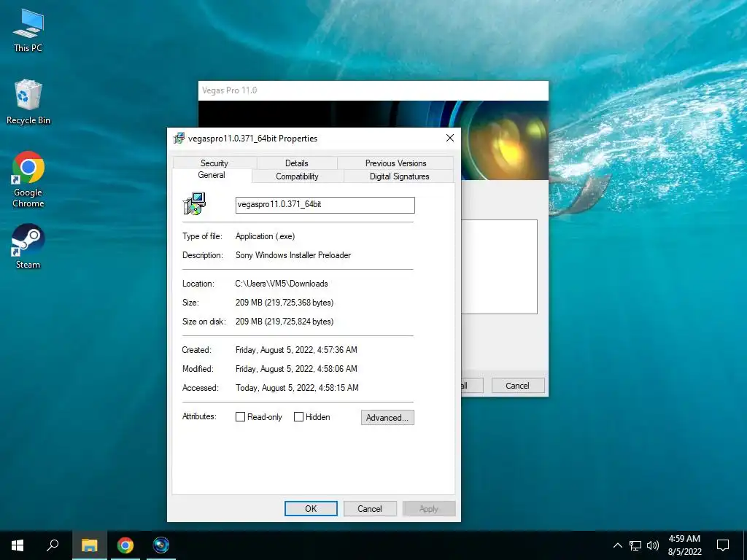Click the Properties title bar icon
The height and width of the screenshot is (560, 747).
click(179, 138)
